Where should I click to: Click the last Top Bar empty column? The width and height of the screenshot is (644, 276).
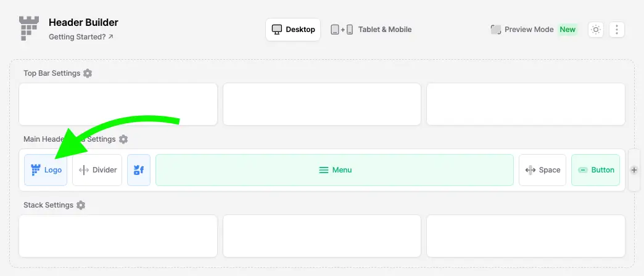[526, 104]
